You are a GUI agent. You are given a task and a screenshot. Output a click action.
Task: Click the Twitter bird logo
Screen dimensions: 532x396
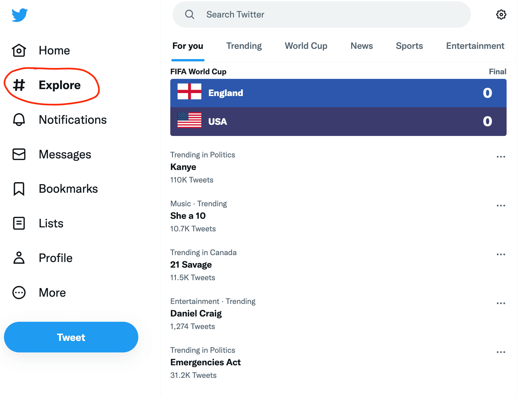19,15
